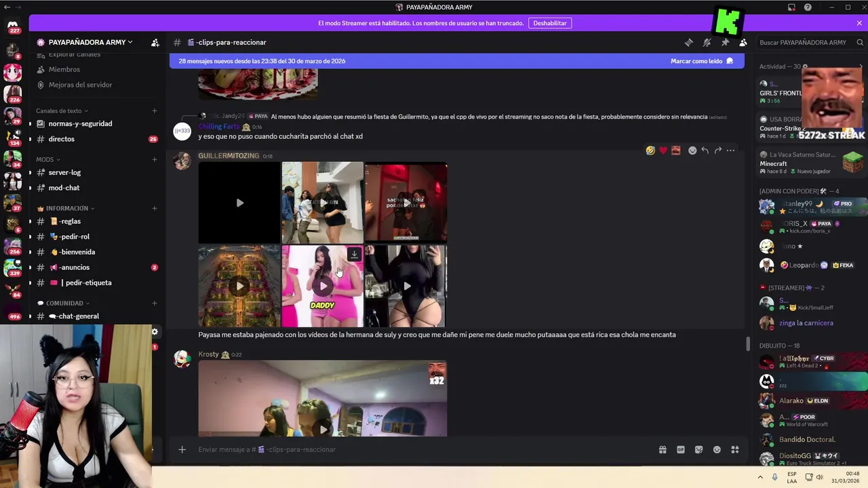The width and height of the screenshot is (868, 488).
Task: Toggle the member list icon
Action: pos(743,42)
